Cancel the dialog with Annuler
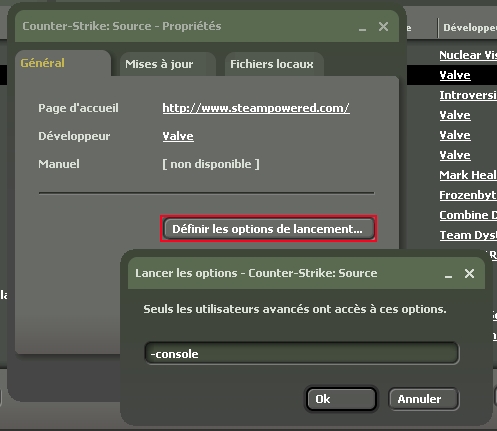497x431 pixels. (424, 399)
